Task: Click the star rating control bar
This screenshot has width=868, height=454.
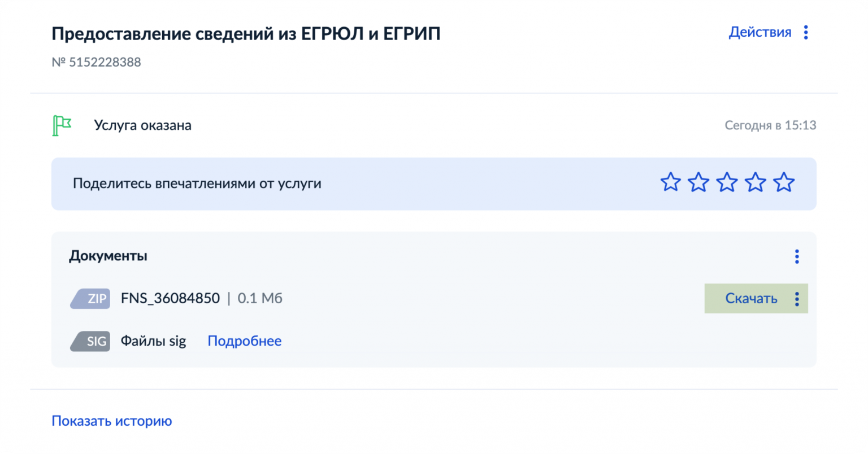Action: 727,182
